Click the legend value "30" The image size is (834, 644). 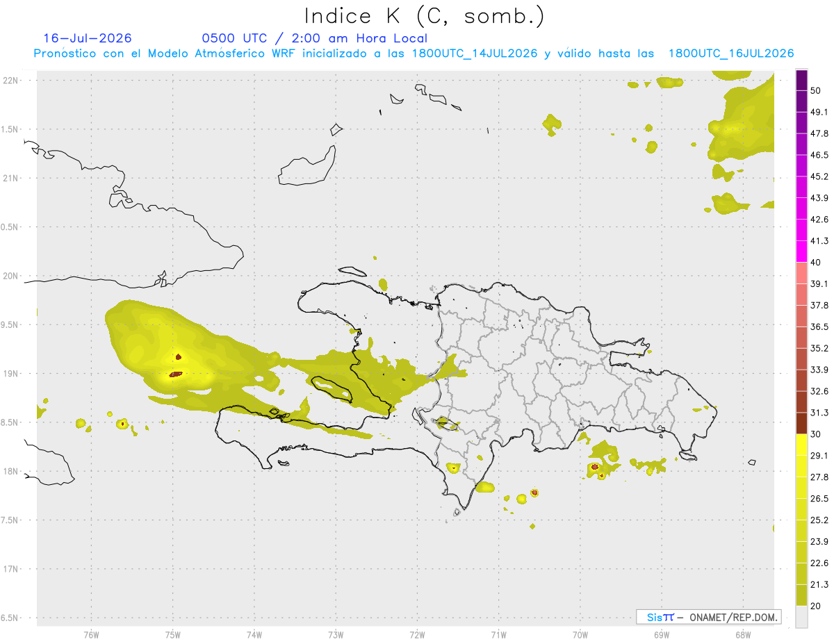[817, 434]
